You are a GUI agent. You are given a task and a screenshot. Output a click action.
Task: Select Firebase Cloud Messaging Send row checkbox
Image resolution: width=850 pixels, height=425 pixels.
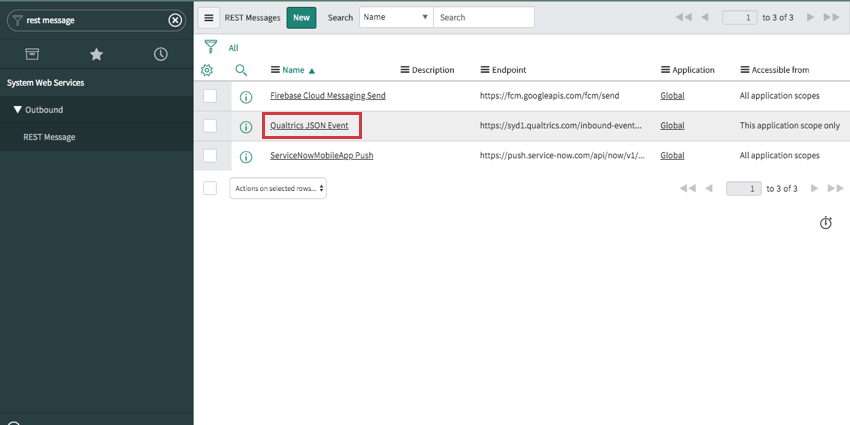point(210,96)
